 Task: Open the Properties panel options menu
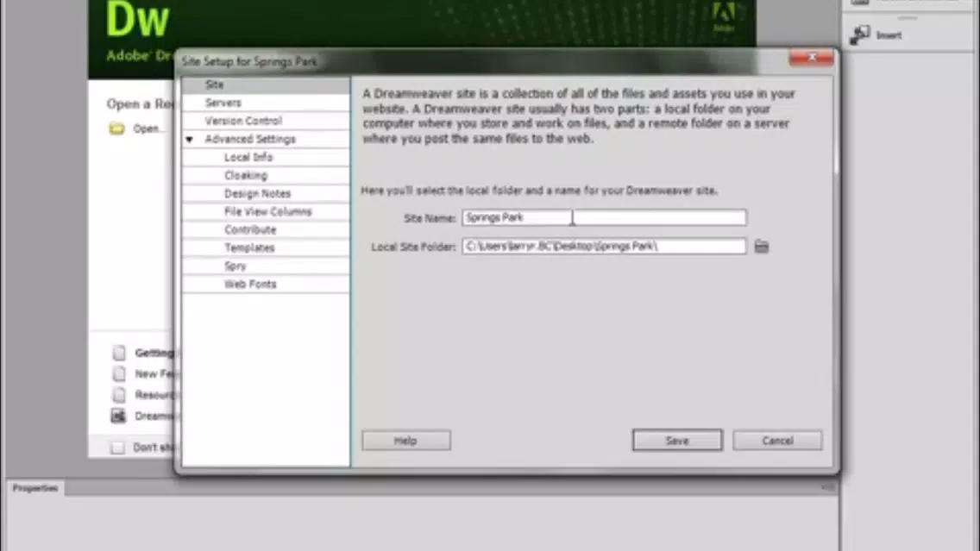[x=828, y=487]
